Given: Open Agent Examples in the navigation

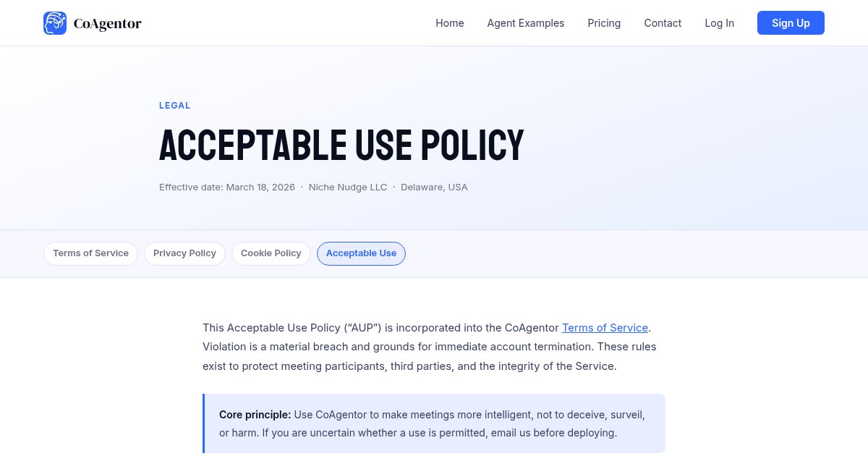Looking at the screenshot, I should pos(525,23).
